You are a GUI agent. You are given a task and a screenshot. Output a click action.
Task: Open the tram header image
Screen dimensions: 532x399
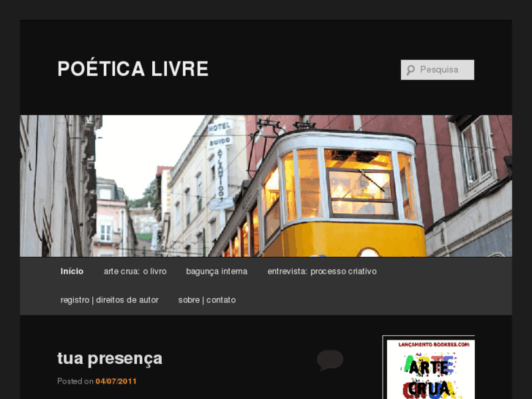click(x=266, y=186)
